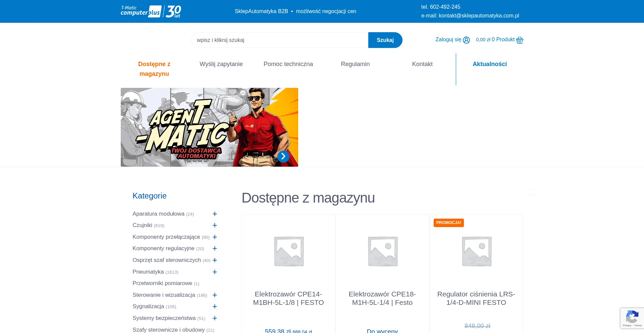Click the PROMOCJA! badge

(448, 223)
